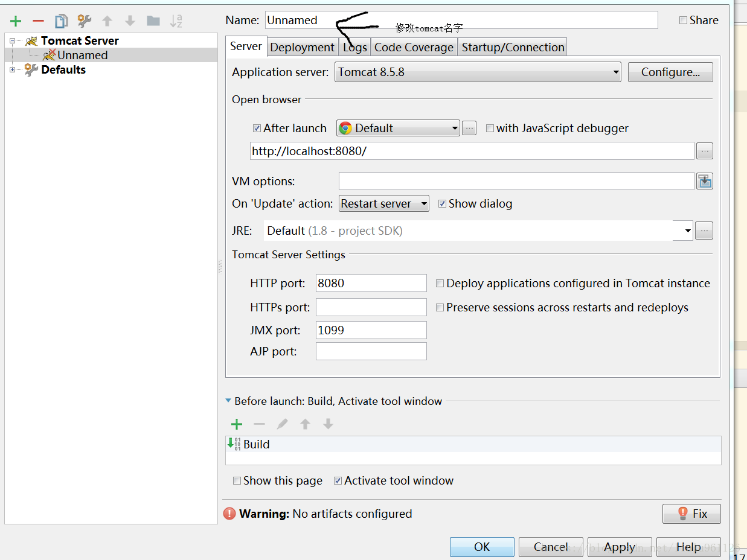
Task: Toggle Show dialog checkbox
Action: point(443,203)
